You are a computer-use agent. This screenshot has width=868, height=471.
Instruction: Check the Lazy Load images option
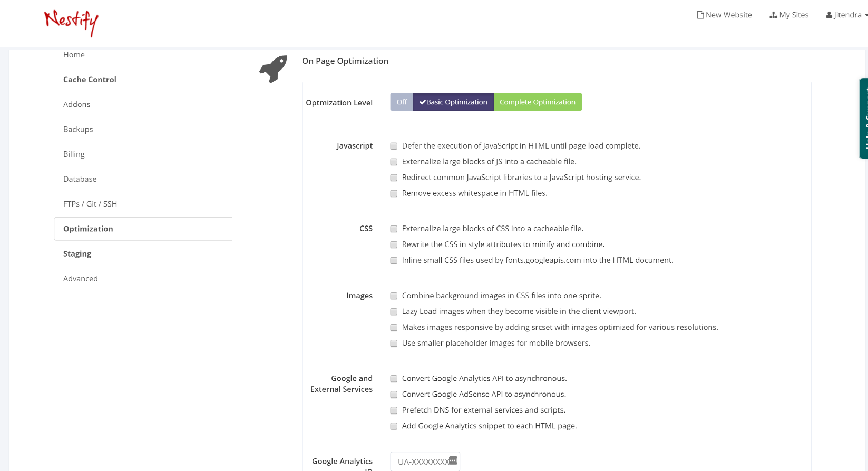click(x=394, y=311)
